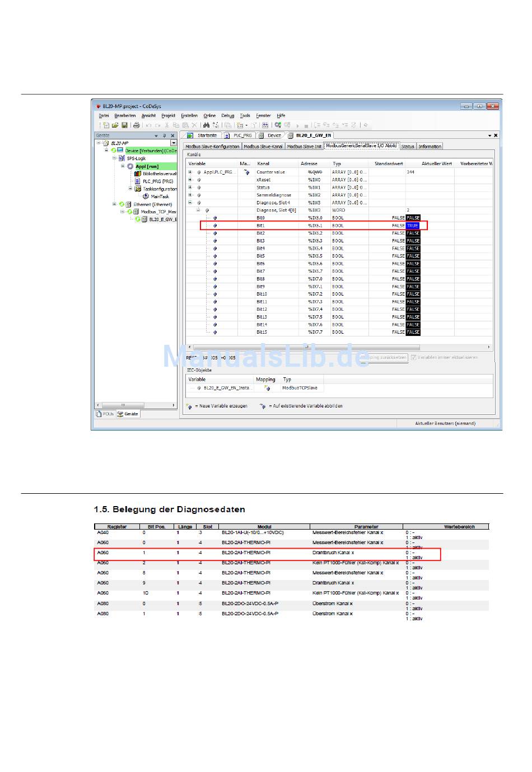The image size is (532, 772).
Task: Open the Datei menu
Action: coord(104,116)
